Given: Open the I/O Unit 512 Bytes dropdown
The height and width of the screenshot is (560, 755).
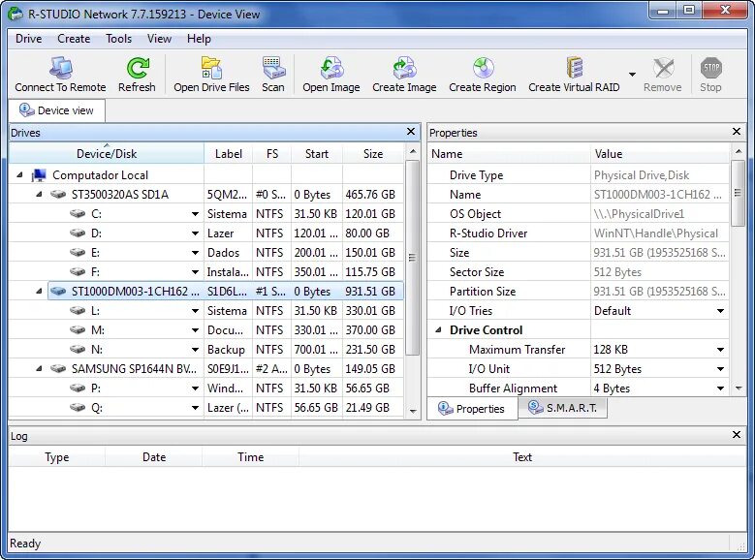Looking at the screenshot, I should tap(720, 369).
